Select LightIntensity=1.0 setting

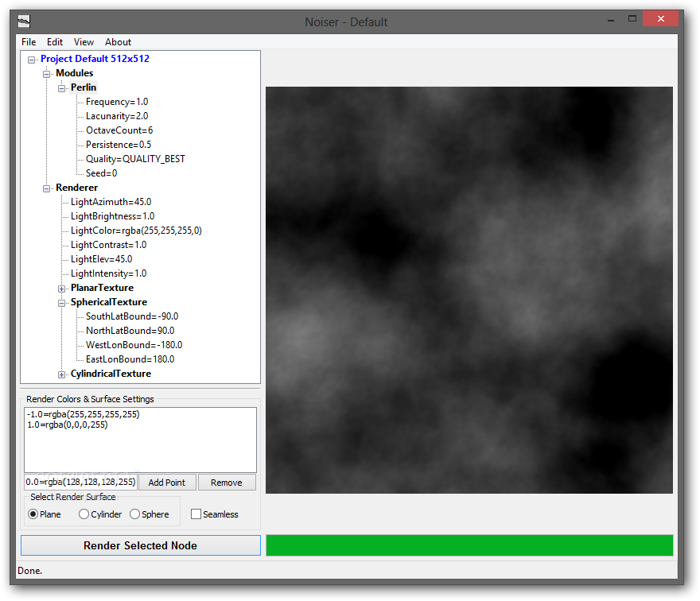click(x=108, y=273)
